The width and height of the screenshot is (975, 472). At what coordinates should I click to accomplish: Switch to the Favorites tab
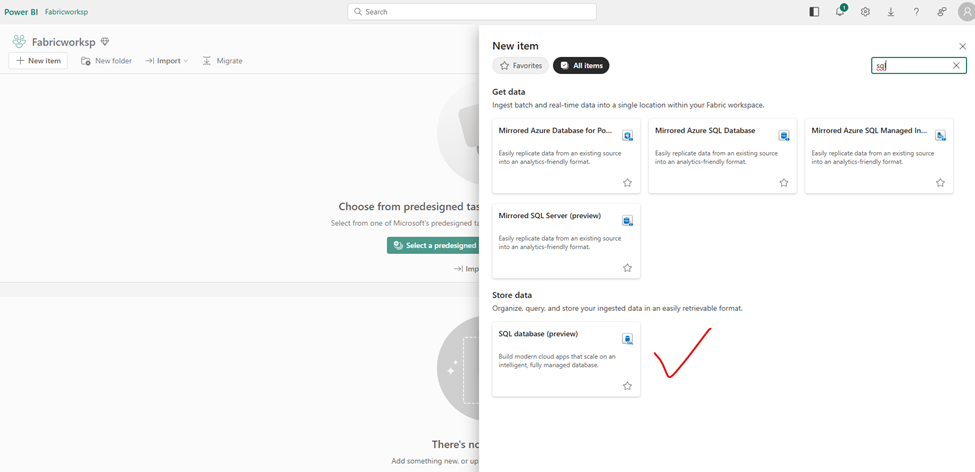(x=520, y=66)
